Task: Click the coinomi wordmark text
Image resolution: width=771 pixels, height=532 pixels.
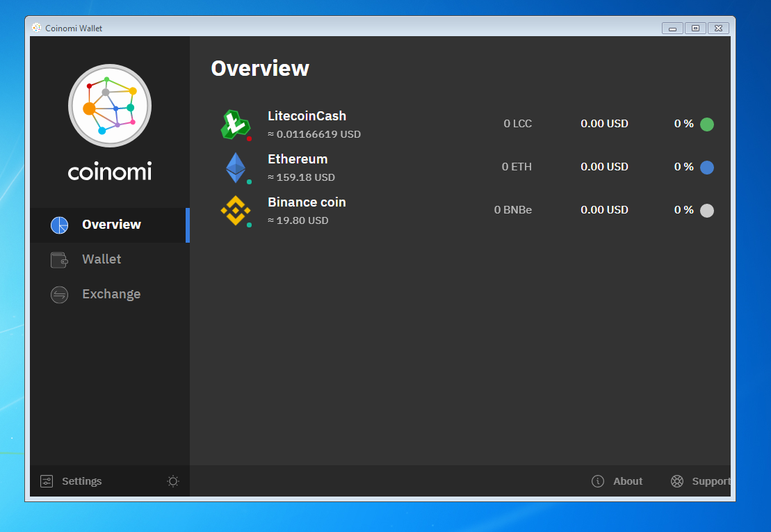Action: point(110,172)
